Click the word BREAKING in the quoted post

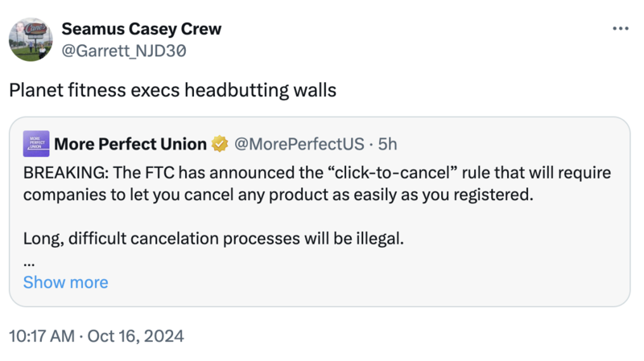pos(64,174)
